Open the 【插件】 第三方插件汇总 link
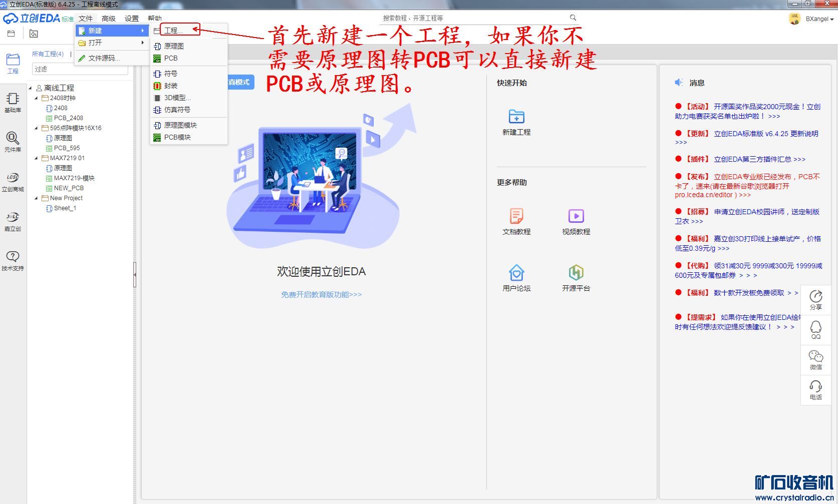 click(x=740, y=159)
